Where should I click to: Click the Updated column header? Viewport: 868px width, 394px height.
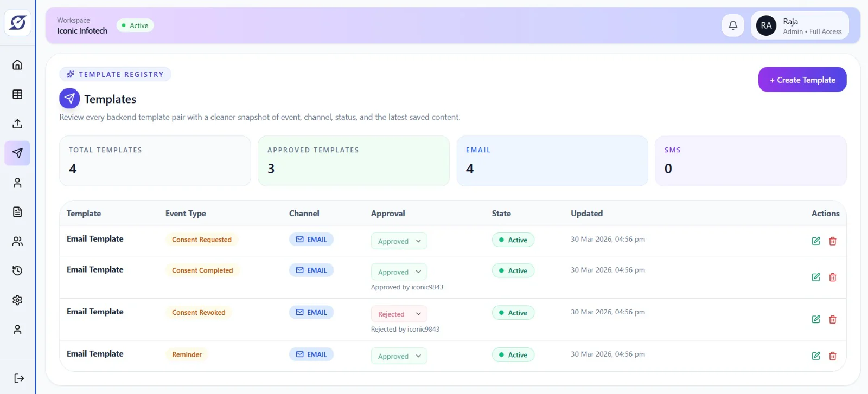click(x=586, y=214)
